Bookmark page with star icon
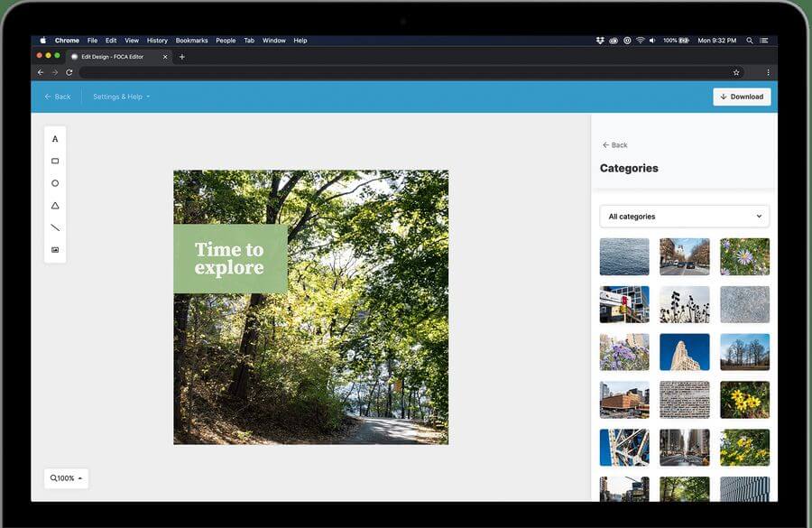 [736, 72]
